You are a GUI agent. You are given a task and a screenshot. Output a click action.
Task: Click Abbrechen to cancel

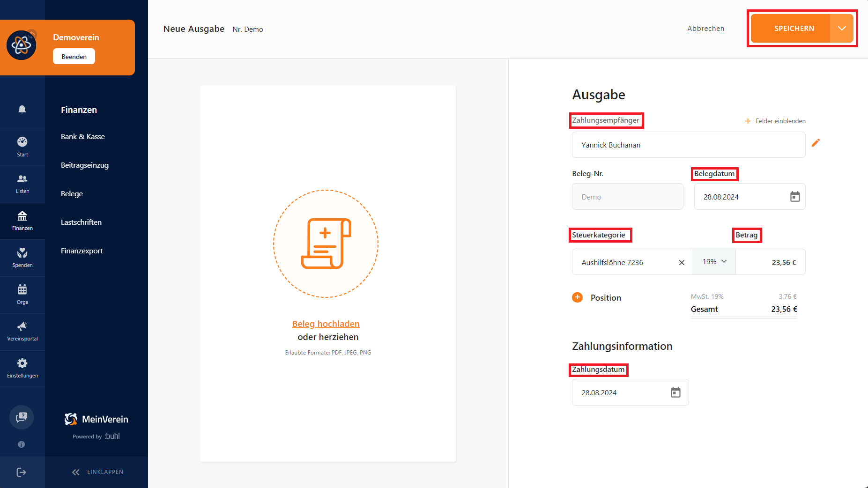(x=705, y=29)
